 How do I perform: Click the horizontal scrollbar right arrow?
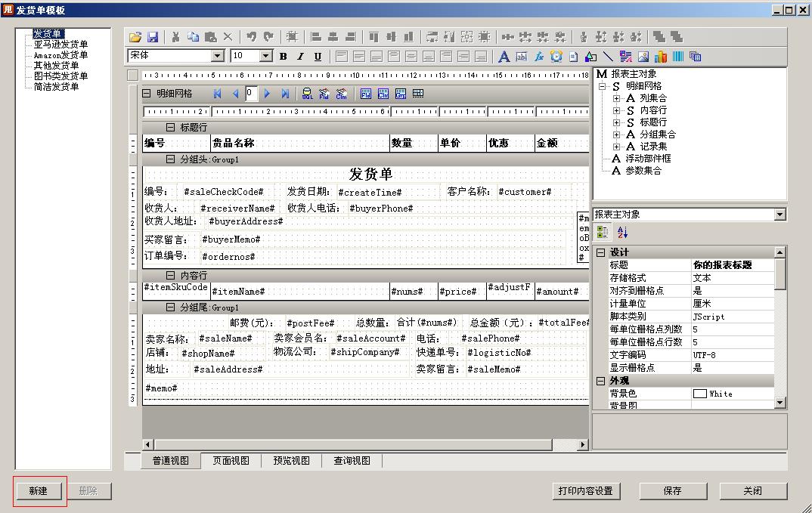tap(583, 445)
